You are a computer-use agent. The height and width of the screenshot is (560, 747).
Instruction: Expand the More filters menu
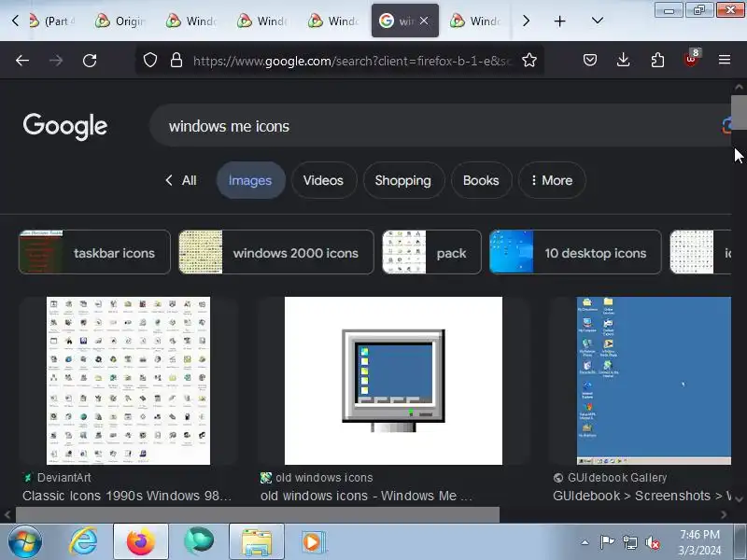click(x=552, y=180)
